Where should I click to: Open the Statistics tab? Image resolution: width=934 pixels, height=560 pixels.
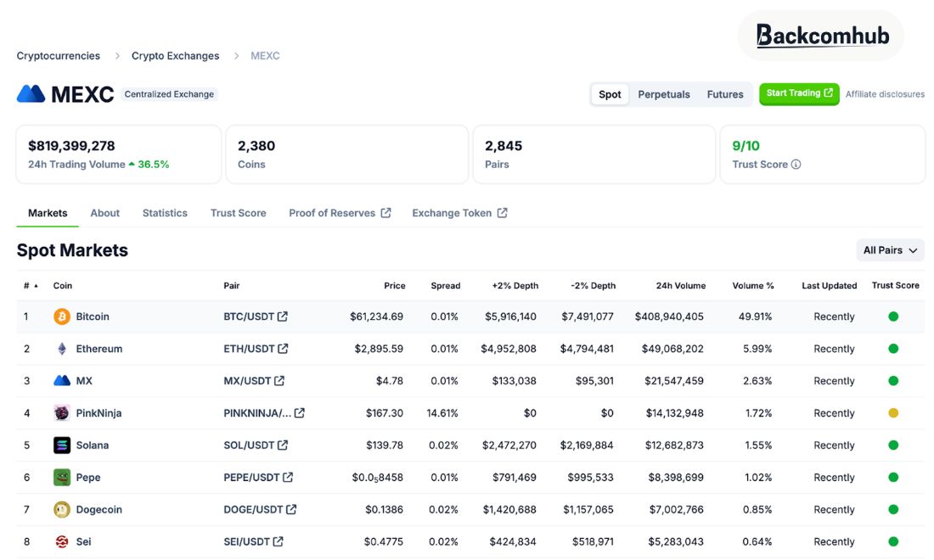pos(165,213)
